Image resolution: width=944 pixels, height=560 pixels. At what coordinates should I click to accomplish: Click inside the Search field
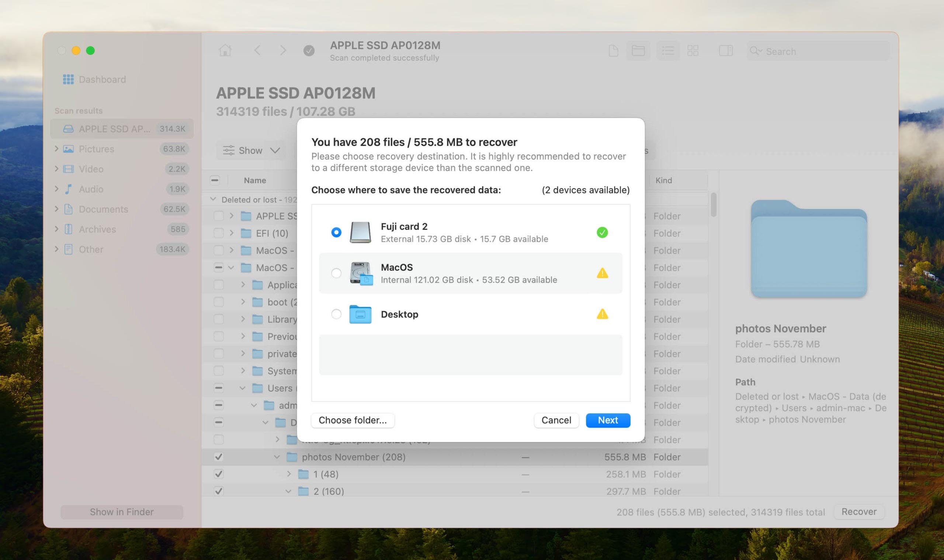815,51
